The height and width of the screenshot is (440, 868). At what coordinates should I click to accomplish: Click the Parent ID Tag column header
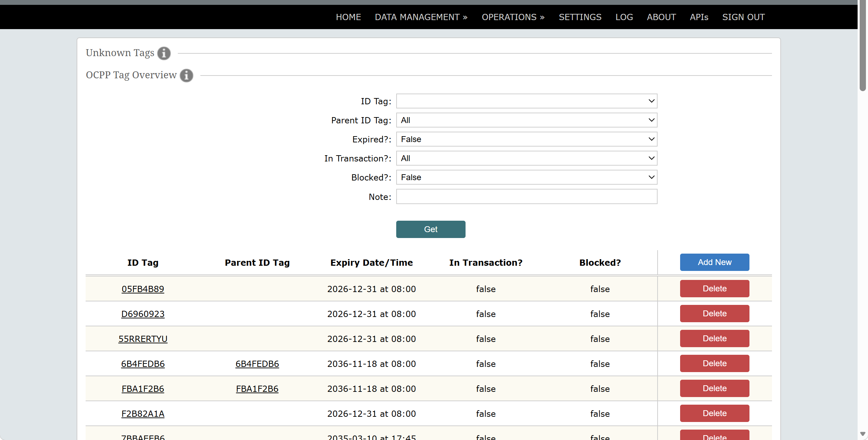tap(257, 263)
